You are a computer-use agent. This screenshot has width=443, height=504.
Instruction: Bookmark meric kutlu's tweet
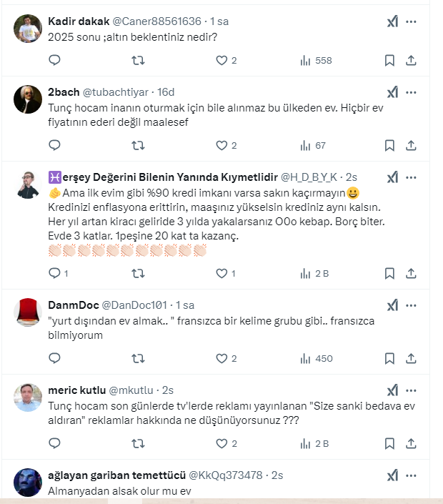click(389, 443)
